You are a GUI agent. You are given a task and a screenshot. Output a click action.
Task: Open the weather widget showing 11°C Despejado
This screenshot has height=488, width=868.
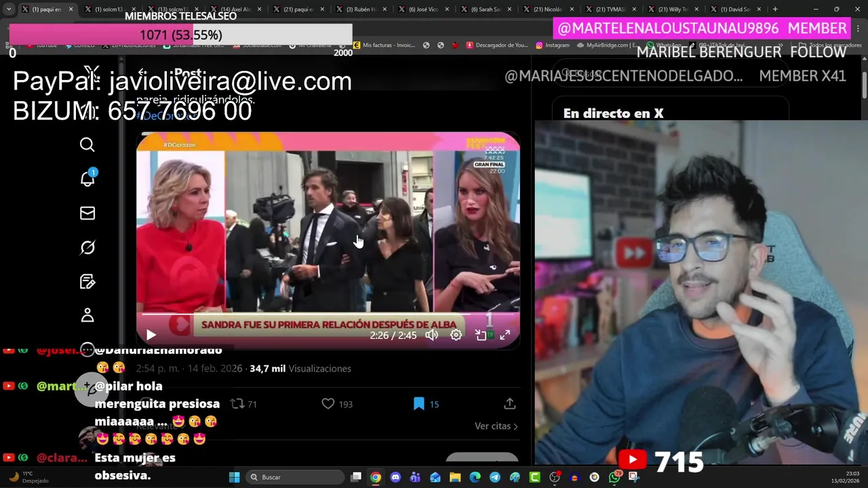28,477
